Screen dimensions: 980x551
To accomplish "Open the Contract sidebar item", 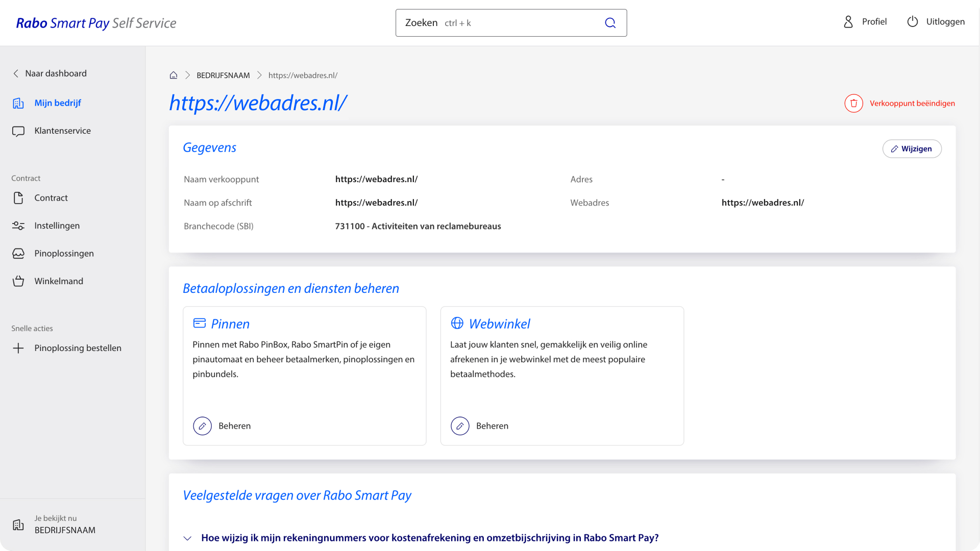I will pos(51,198).
